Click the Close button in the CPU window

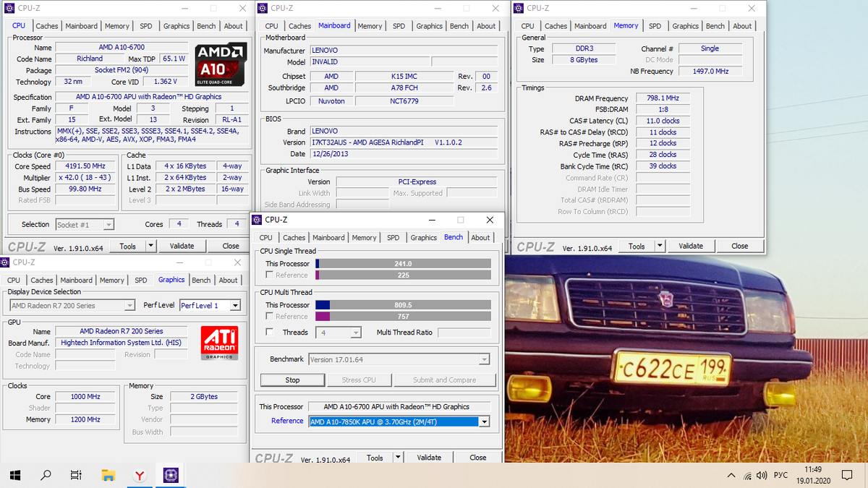click(231, 246)
